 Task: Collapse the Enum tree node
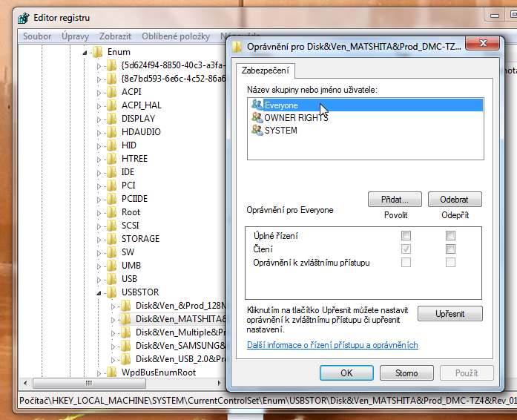85,53
